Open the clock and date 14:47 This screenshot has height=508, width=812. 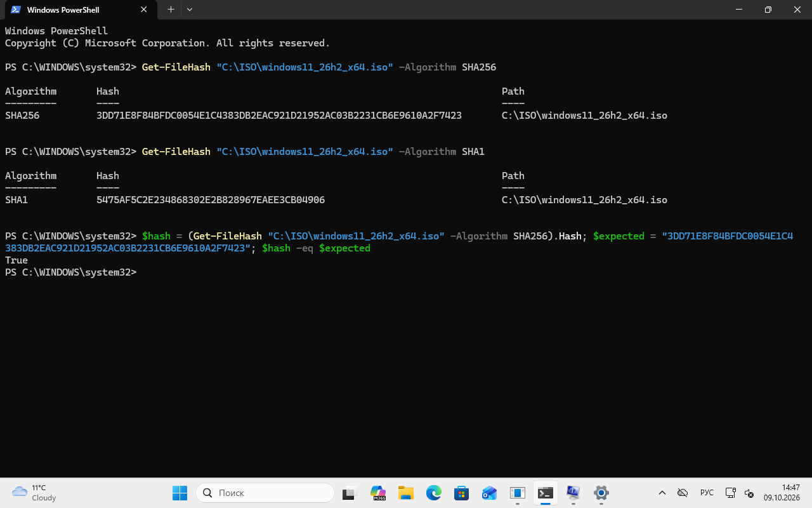pyautogui.click(x=782, y=493)
